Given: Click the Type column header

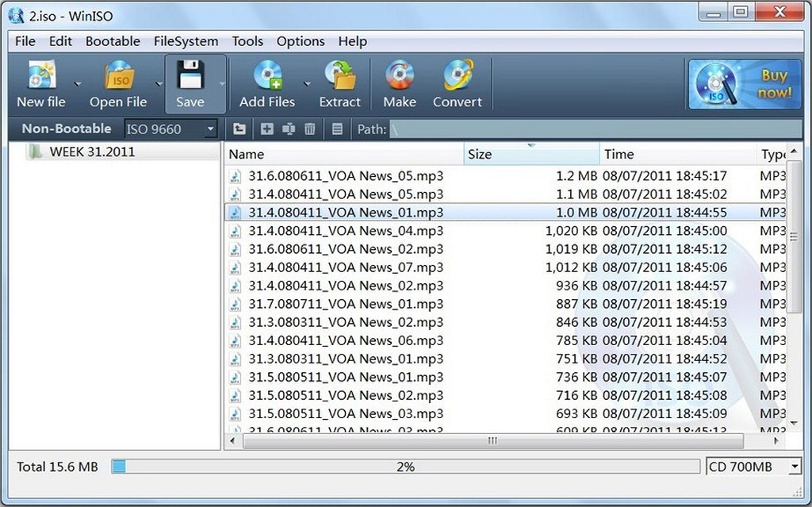Looking at the screenshot, I should [x=772, y=154].
